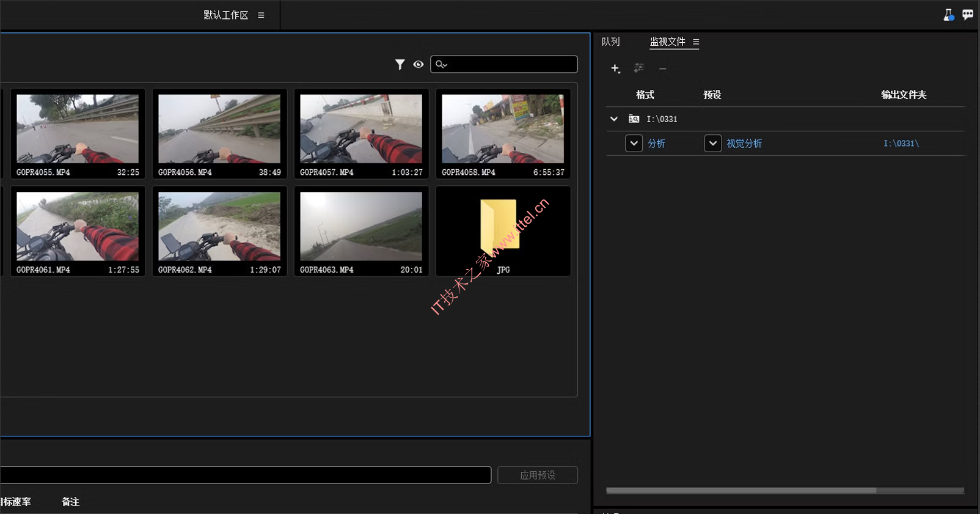The width and height of the screenshot is (980, 514).
Task: Click the I:\0331 watch folder icon
Action: [x=634, y=119]
